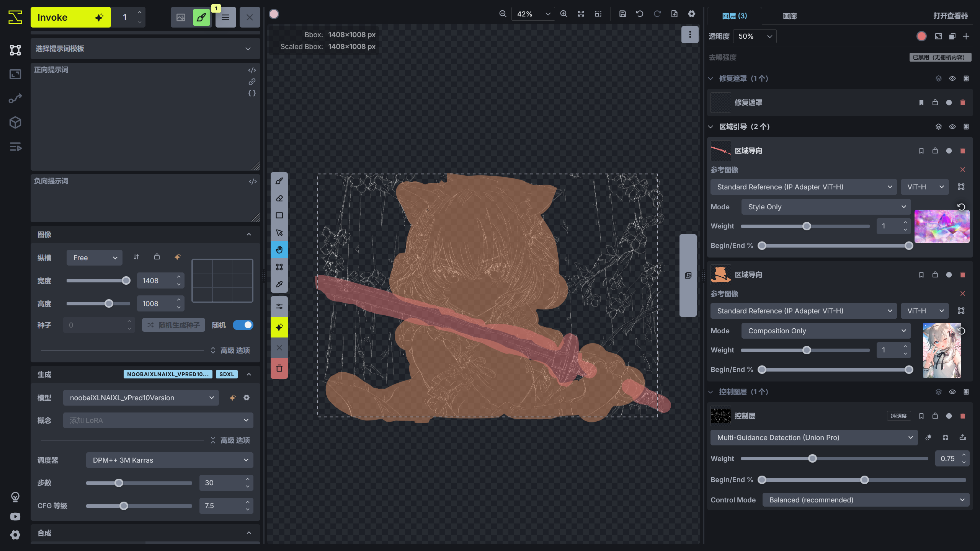The width and height of the screenshot is (980, 551).
Task: Click the zoom out magnifier icon
Action: pos(503,14)
